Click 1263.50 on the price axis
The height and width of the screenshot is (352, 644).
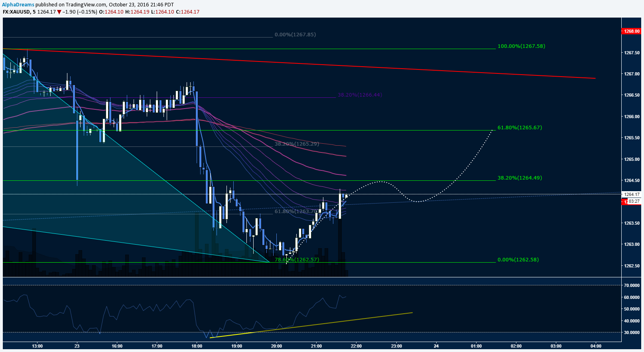point(632,223)
